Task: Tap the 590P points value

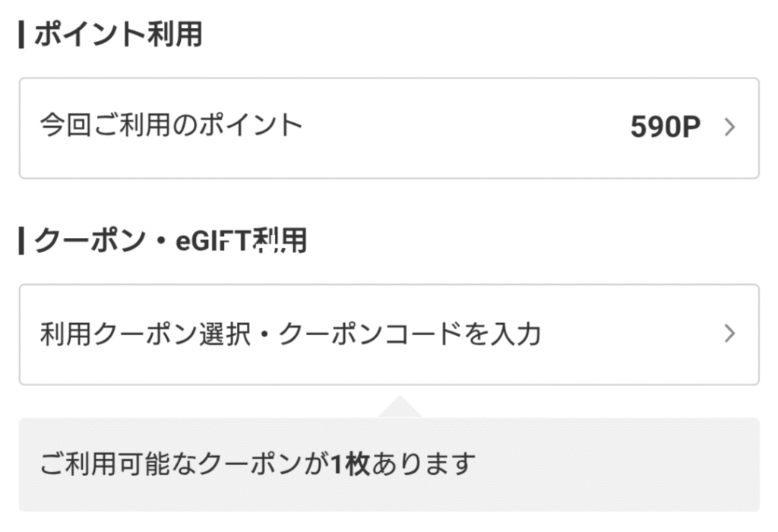Action: click(665, 128)
